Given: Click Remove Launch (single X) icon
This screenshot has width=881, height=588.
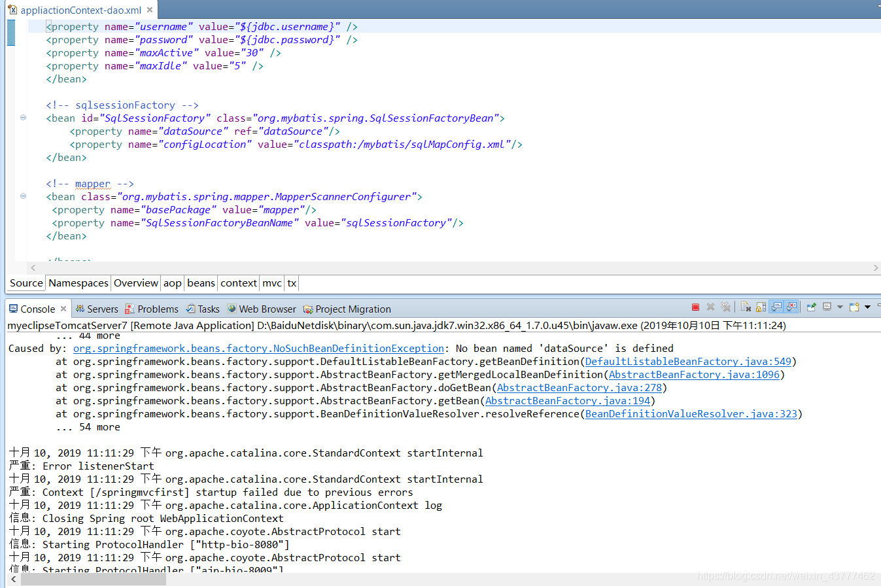Looking at the screenshot, I should pyautogui.click(x=710, y=307).
